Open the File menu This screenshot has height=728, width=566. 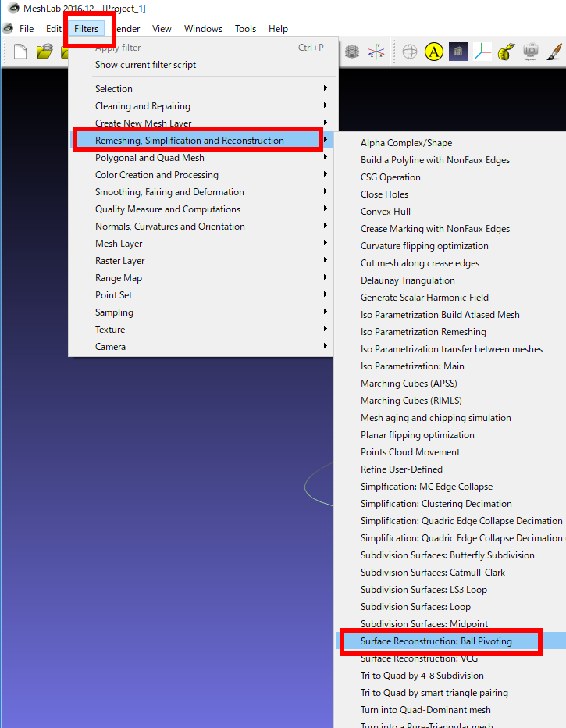(x=27, y=29)
